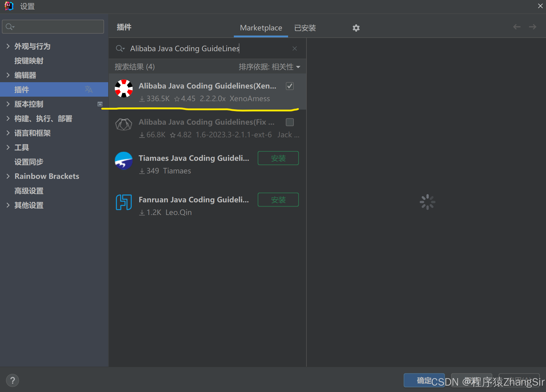Select 按键映射 in the settings tree

click(x=29, y=61)
